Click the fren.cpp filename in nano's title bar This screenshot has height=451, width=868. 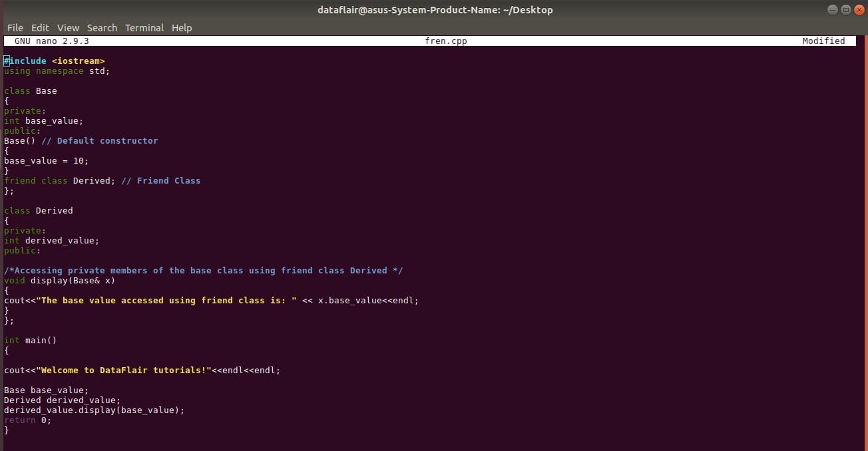point(446,41)
